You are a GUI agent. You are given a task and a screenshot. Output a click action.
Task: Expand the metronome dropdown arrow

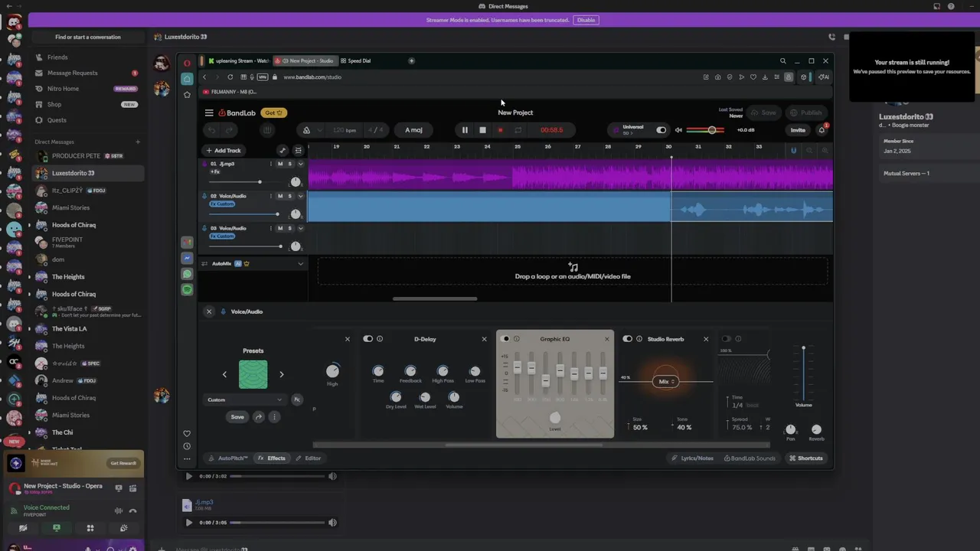[321, 130]
